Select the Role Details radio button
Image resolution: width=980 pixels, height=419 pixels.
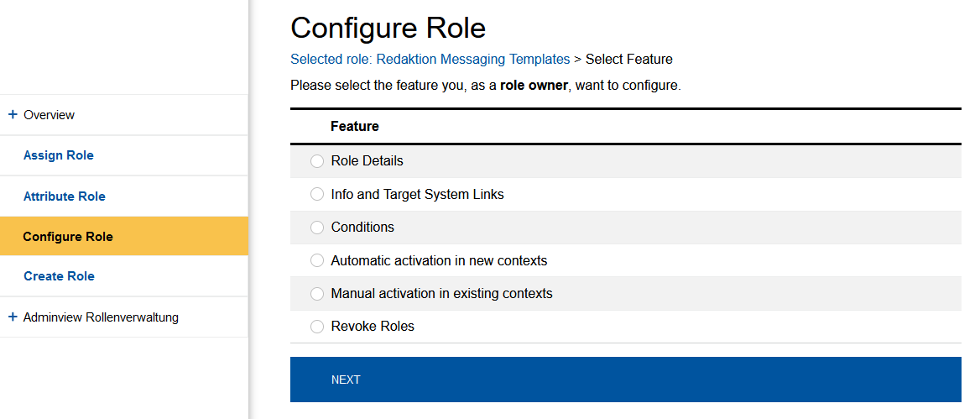(317, 161)
